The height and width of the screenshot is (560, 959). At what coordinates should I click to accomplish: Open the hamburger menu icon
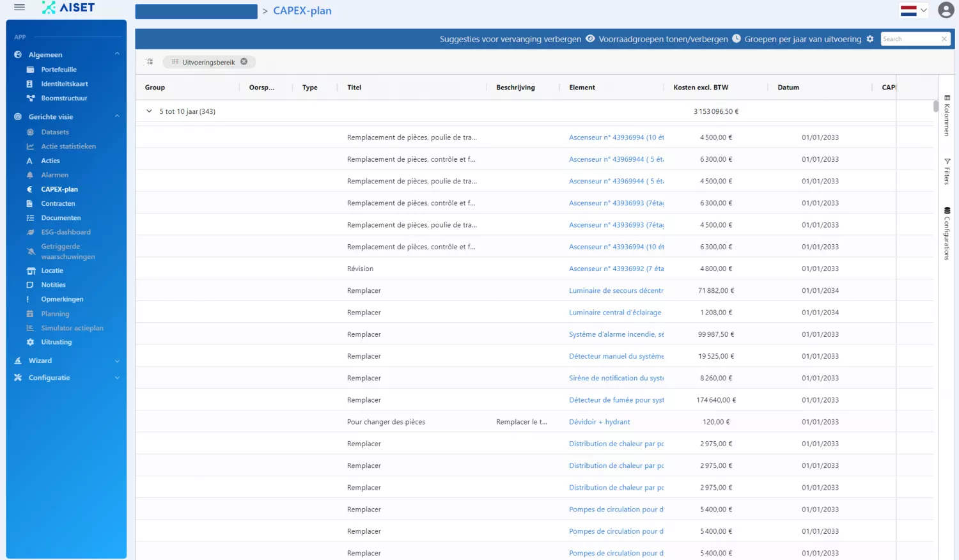[x=19, y=7]
